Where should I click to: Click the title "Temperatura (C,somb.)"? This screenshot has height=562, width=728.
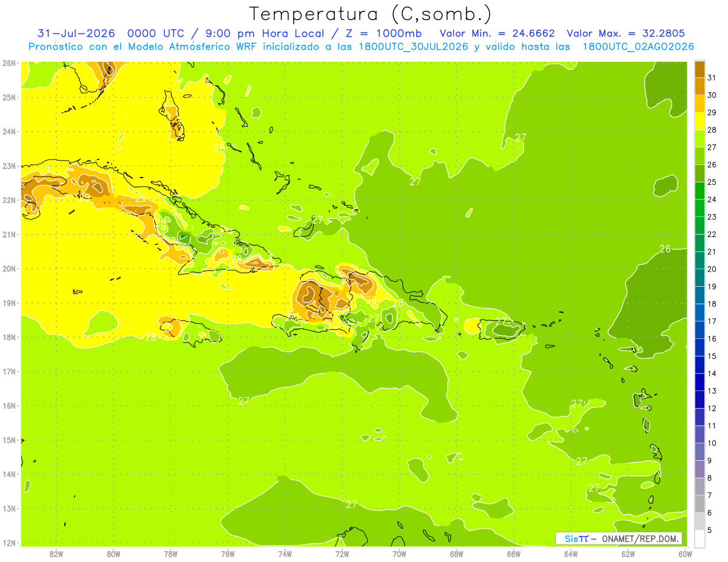(x=371, y=14)
